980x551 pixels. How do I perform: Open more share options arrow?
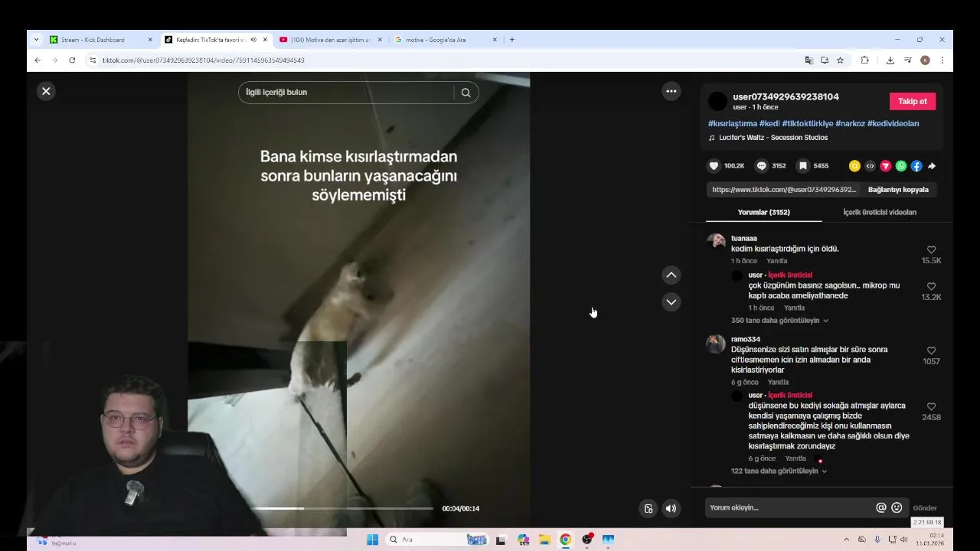point(932,165)
